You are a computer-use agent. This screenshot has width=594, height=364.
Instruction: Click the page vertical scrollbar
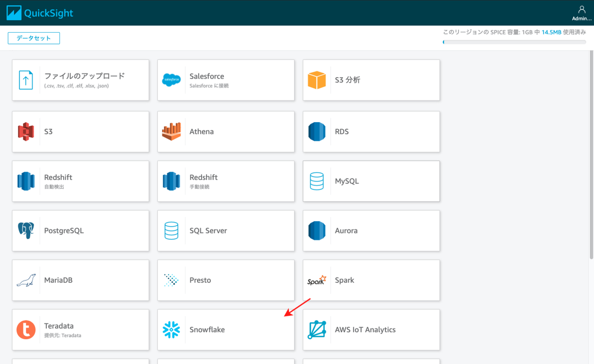pos(591,154)
